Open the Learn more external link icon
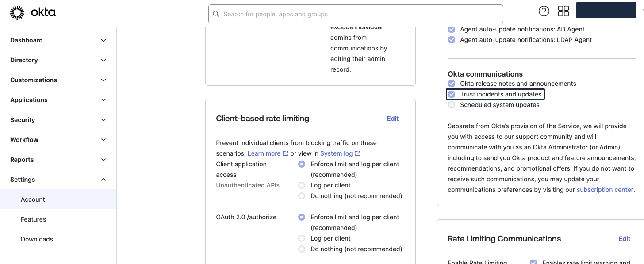The height and width of the screenshot is (264, 644). tap(286, 153)
